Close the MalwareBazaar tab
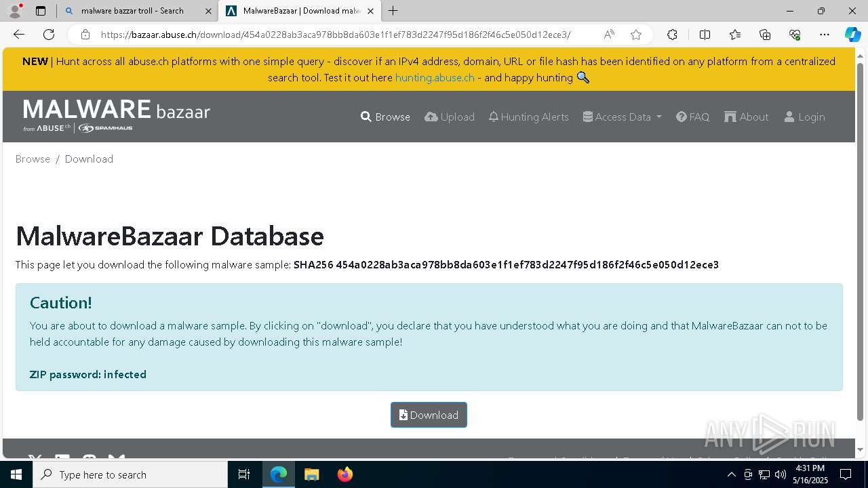This screenshot has width=868, height=488. [370, 11]
